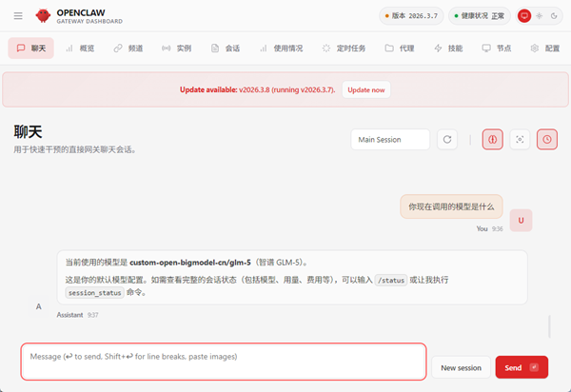Image resolution: width=571 pixels, height=392 pixels.
Task: Click the version 2026.3.7 status badge
Action: click(412, 16)
